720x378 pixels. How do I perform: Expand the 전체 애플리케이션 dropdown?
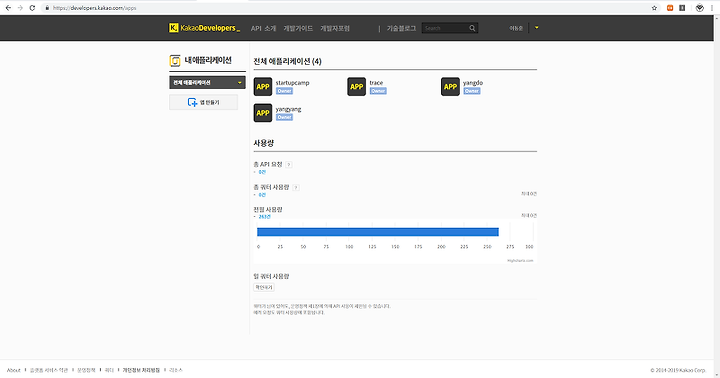[x=207, y=83]
